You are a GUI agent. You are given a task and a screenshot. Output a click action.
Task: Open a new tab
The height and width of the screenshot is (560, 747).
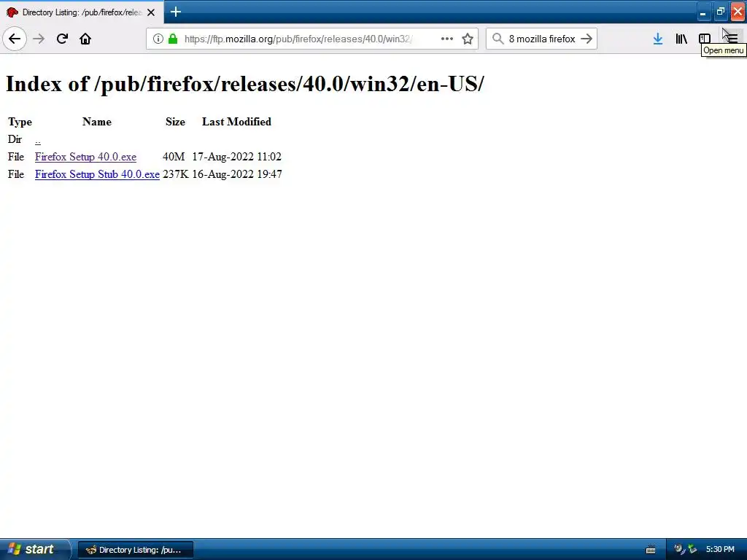click(x=176, y=12)
